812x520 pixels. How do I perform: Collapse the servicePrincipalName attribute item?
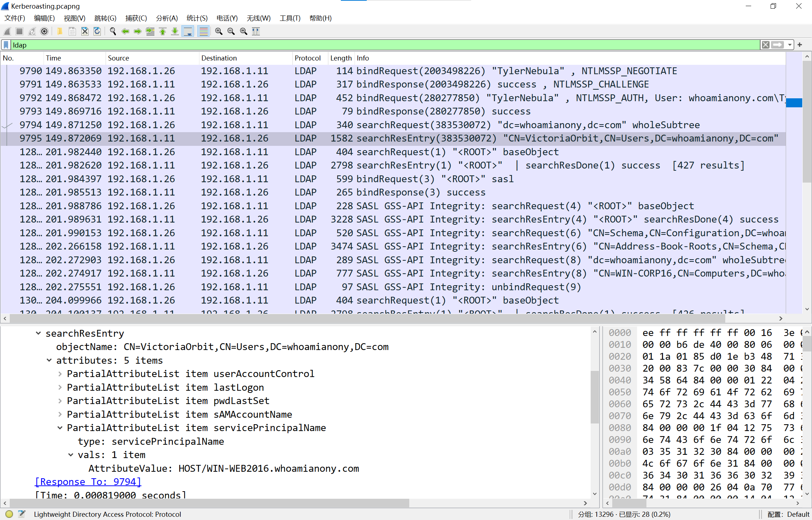click(60, 428)
